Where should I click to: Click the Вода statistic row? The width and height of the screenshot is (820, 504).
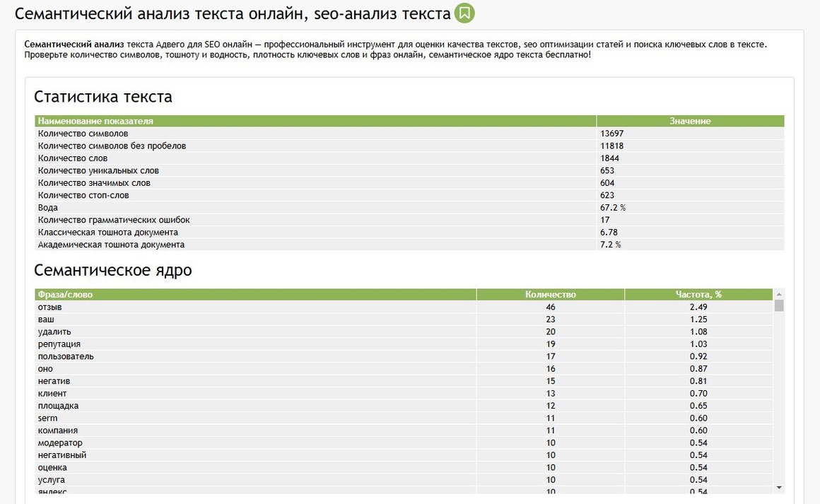[x=409, y=208]
